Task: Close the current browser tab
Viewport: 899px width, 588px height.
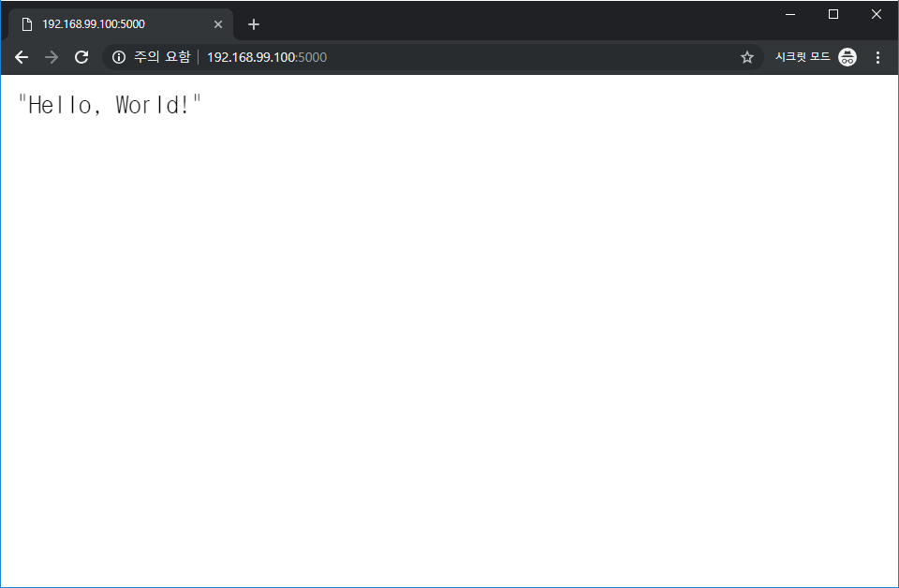Action: pyautogui.click(x=218, y=23)
